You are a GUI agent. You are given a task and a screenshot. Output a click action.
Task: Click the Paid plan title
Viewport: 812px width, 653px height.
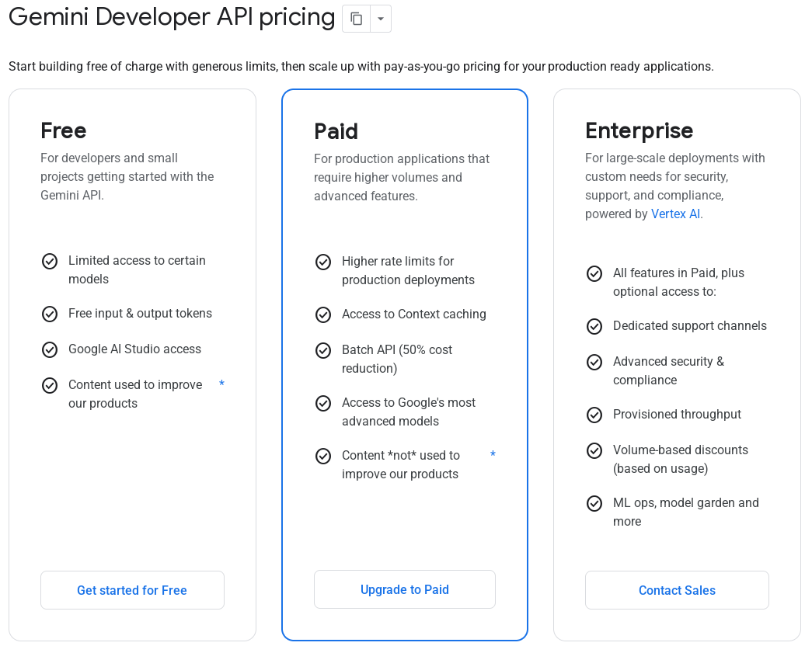pos(336,131)
